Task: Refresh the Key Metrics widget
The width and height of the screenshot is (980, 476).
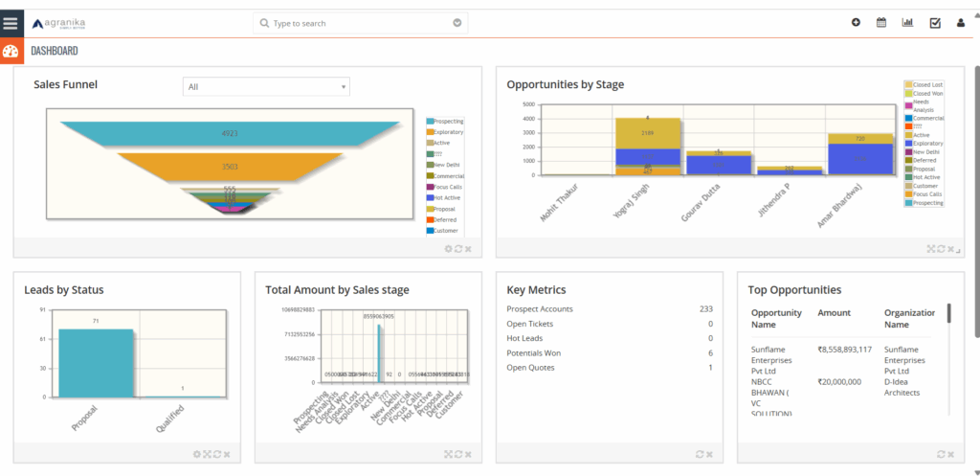Action: [x=699, y=454]
